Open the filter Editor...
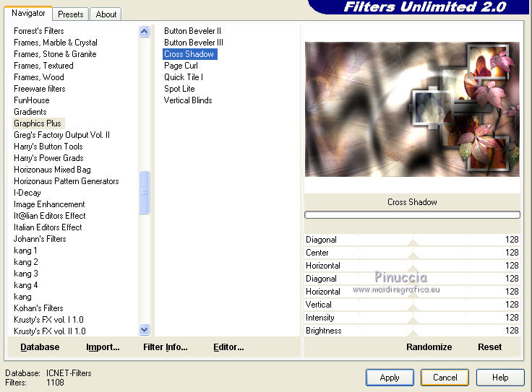The image size is (532, 392). [228, 347]
